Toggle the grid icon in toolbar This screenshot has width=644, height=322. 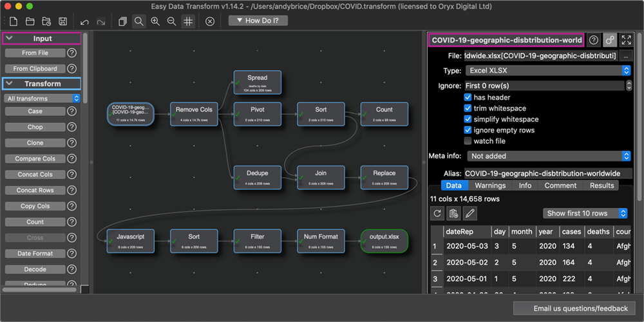[188, 21]
